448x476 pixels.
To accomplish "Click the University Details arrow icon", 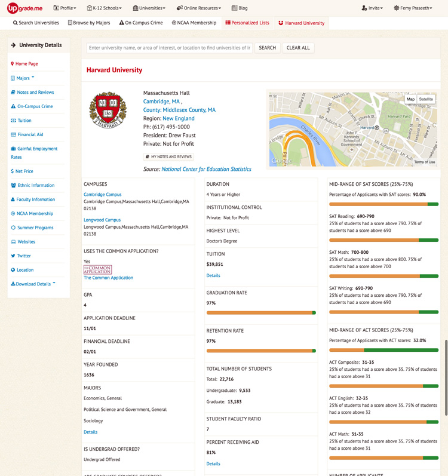I will tap(13, 45).
